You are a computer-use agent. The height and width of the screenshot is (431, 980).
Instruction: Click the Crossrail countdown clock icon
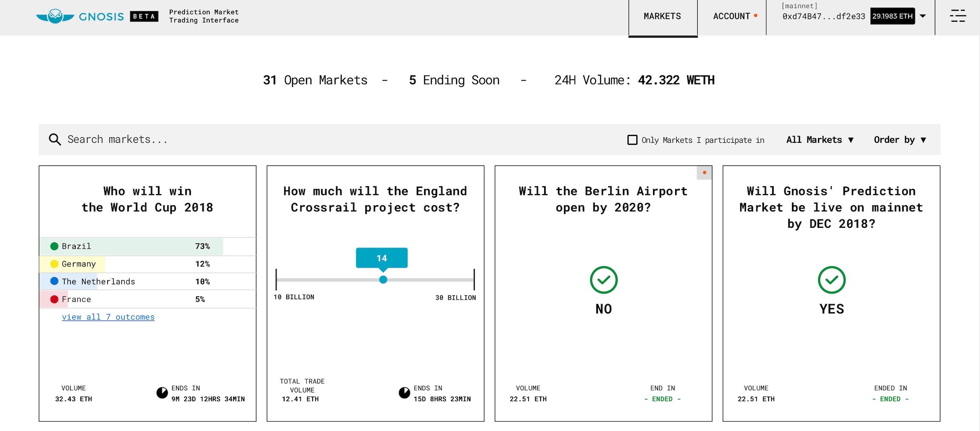[404, 393]
